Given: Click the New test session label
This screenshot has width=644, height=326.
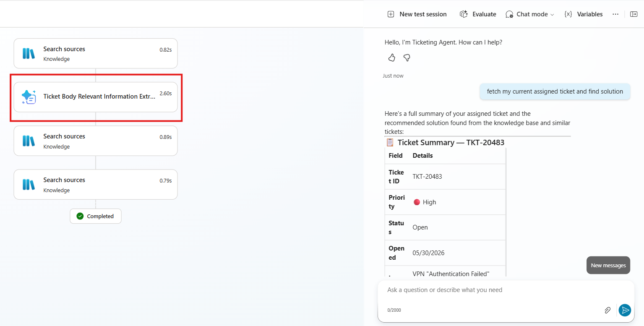Looking at the screenshot, I should tap(423, 14).
